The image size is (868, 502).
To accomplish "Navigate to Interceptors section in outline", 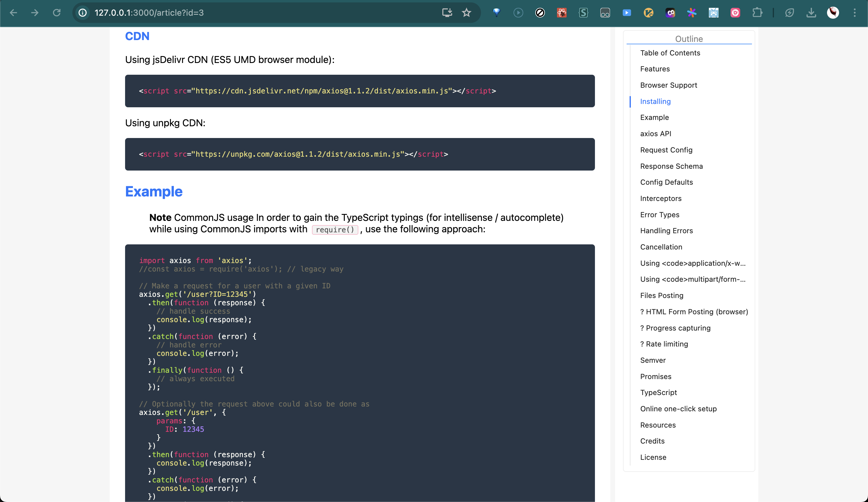I will 661,198.
